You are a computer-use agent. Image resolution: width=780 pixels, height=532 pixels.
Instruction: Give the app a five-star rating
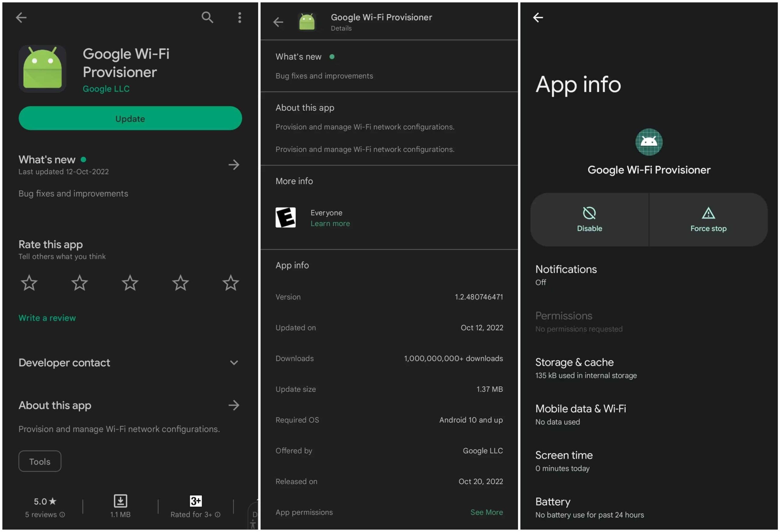(231, 283)
